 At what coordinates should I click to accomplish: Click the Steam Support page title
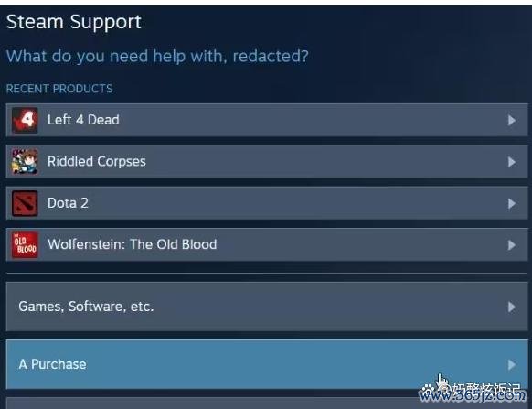pyautogui.click(x=74, y=23)
